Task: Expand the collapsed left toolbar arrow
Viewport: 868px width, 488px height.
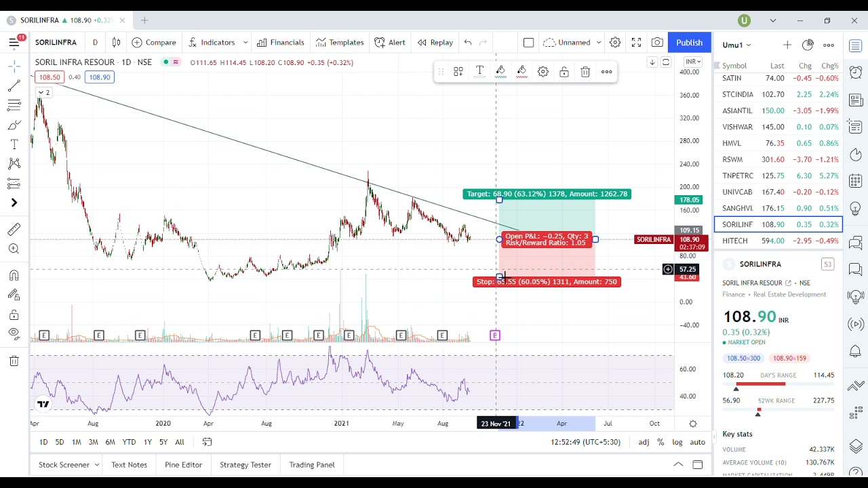Action: tap(14, 203)
